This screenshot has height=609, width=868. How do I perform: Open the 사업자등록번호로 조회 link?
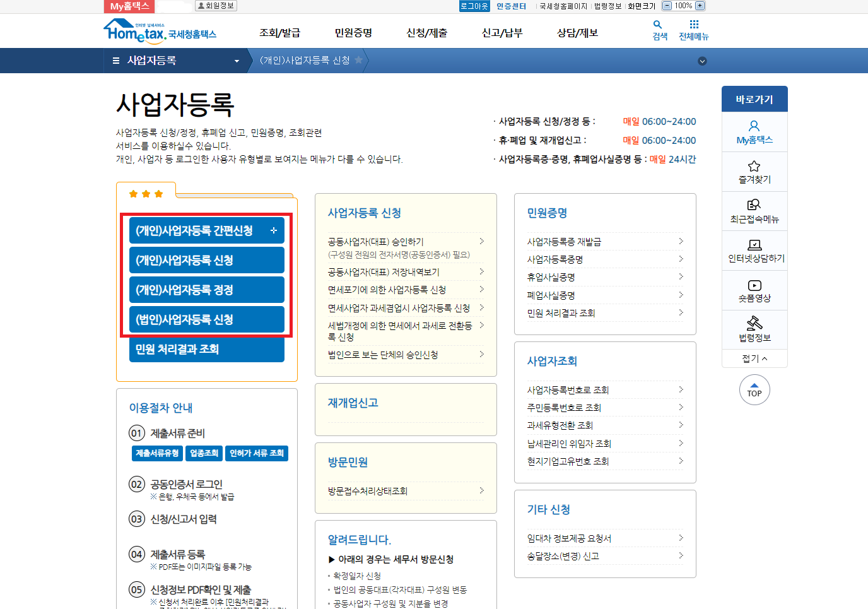tap(568, 390)
